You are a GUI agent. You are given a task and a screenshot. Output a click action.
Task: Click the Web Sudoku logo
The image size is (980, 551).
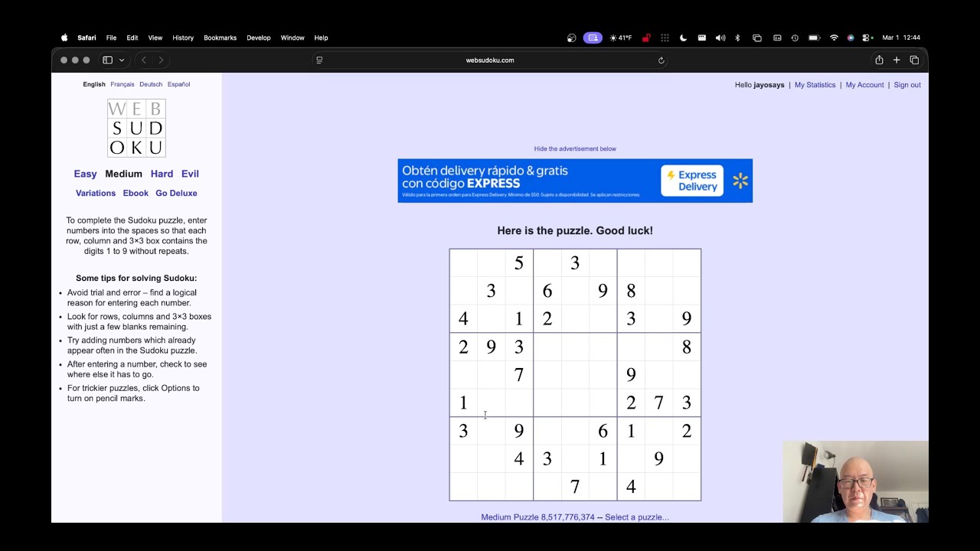tap(136, 128)
